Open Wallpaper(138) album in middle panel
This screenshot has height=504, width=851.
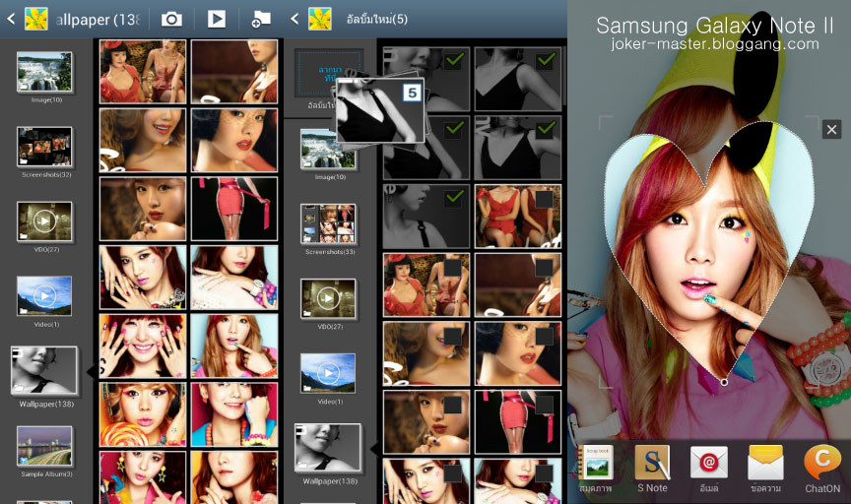point(328,448)
